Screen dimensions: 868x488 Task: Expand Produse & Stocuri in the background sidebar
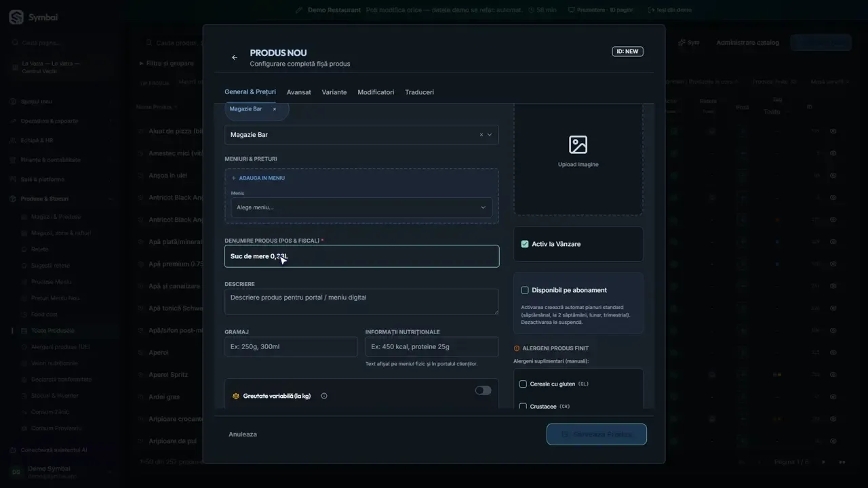62,199
